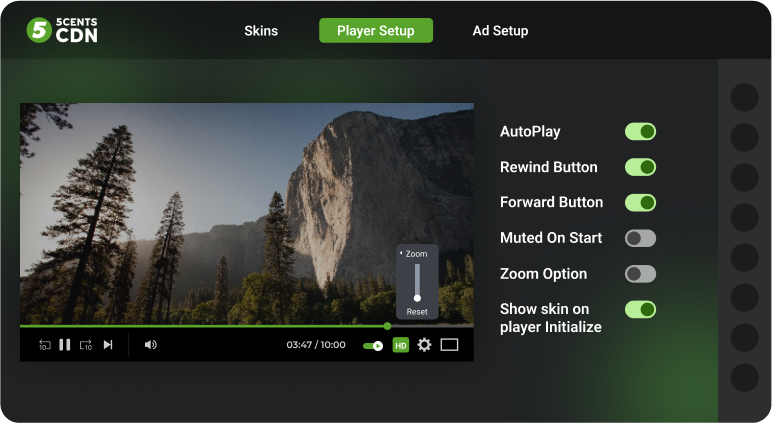Switch to the Ad Setup tab
Viewport: 772px width, 423px height.
(x=500, y=31)
